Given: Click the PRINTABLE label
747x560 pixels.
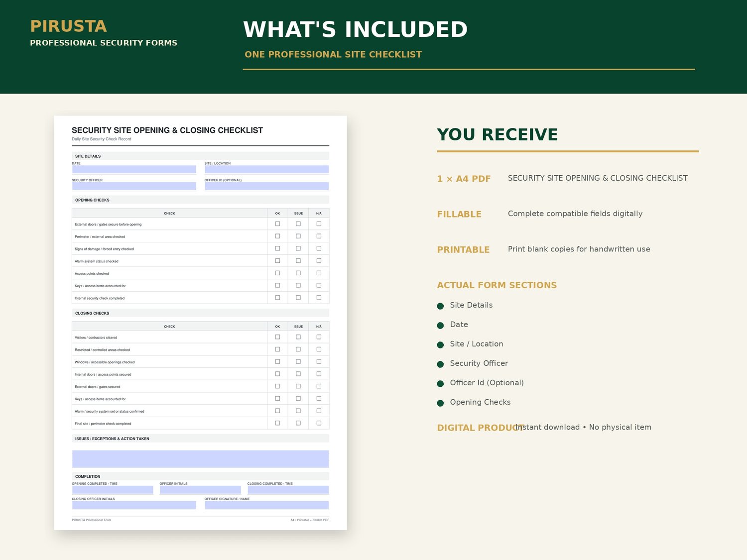Looking at the screenshot, I should pos(463,249).
